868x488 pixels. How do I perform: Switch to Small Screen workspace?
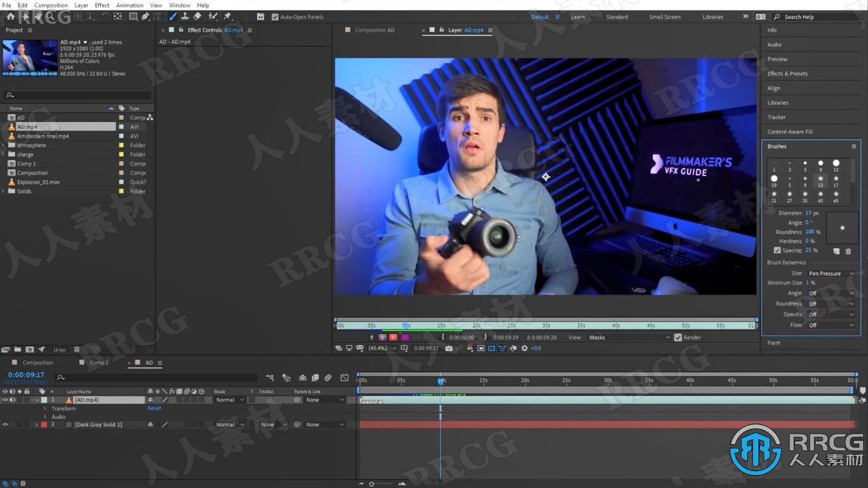(x=665, y=17)
